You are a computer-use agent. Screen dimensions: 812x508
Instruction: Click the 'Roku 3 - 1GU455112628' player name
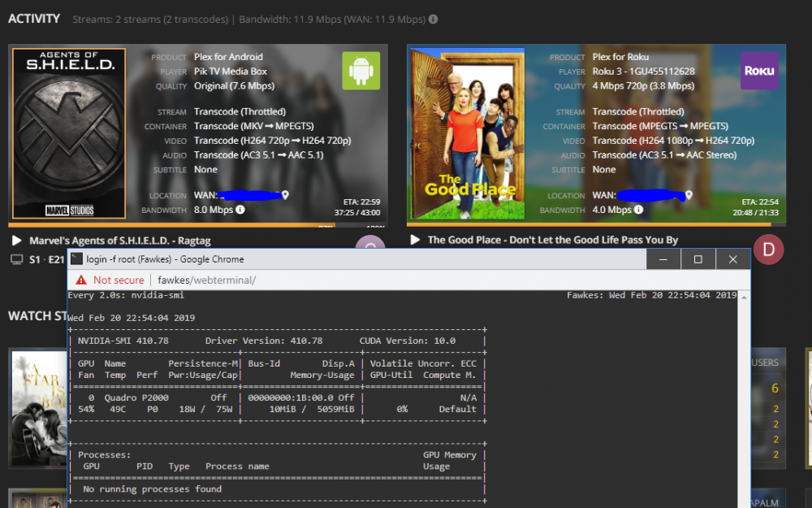tap(644, 72)
